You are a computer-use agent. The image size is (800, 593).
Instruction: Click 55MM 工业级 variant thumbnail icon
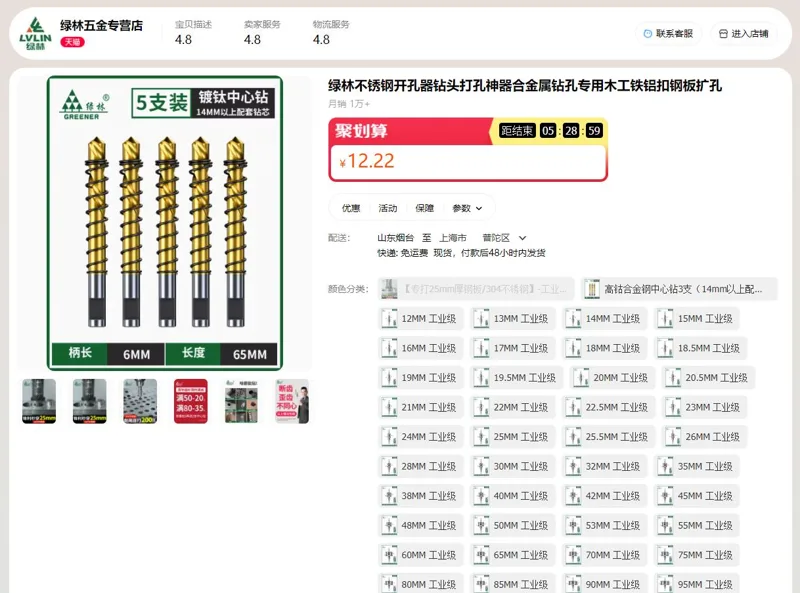(x=665, y=526)
